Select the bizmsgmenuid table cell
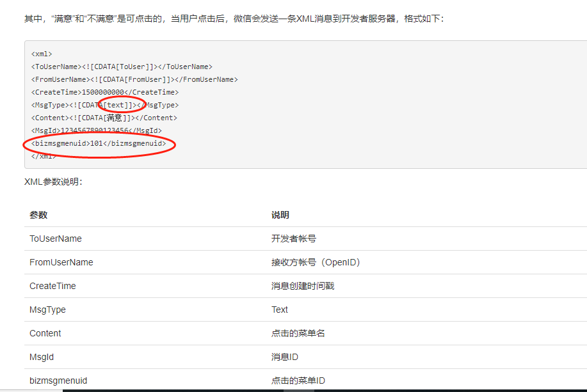 (x=58, y=380)
